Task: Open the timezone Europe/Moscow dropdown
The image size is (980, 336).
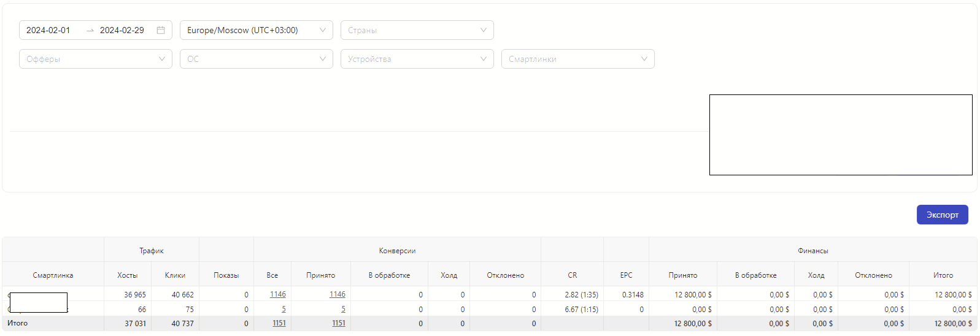Action: [x=256, y=30]
